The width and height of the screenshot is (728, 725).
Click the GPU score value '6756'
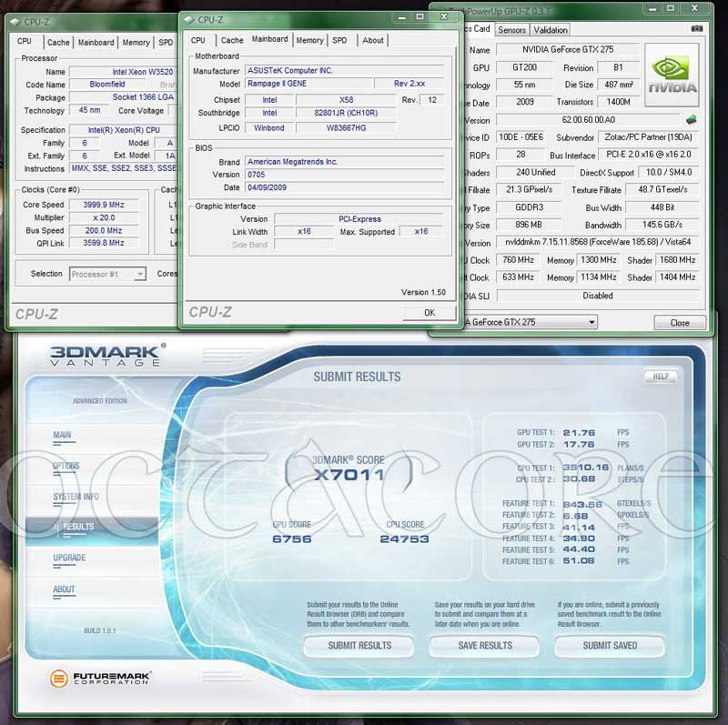click(292, 539)
